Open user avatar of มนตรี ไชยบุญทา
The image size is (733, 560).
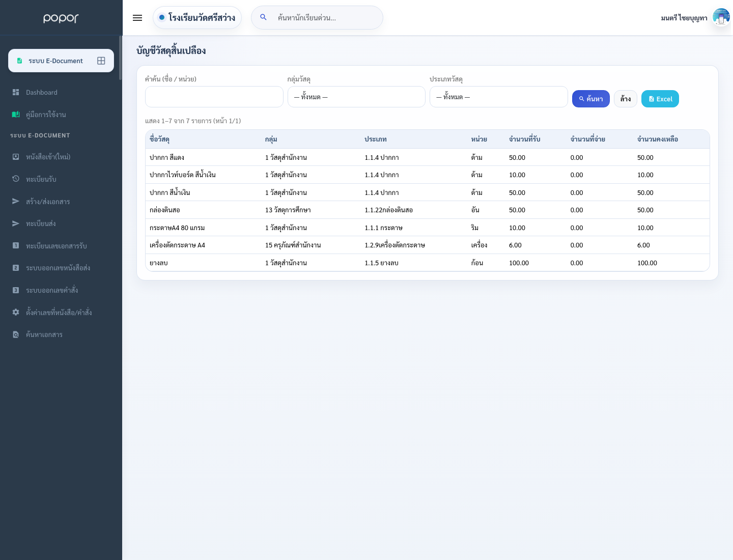(721, 17)
